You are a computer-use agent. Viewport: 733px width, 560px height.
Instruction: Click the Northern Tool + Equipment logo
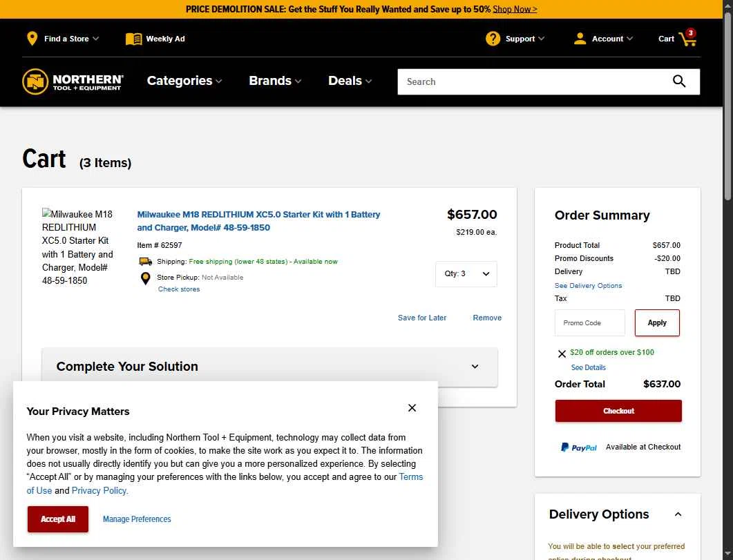pos(73,81)
